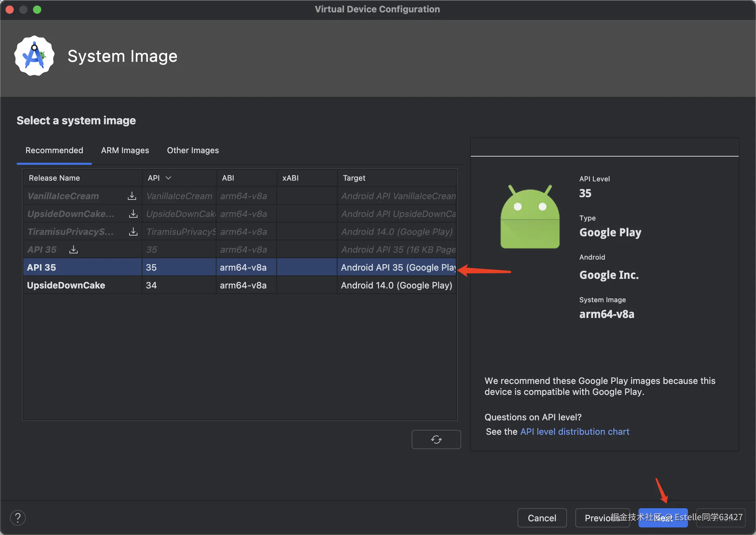The width and height of the screenshot is (756, 535).
Task: Open the API level distribution chart link
Action: coord(575,432)
